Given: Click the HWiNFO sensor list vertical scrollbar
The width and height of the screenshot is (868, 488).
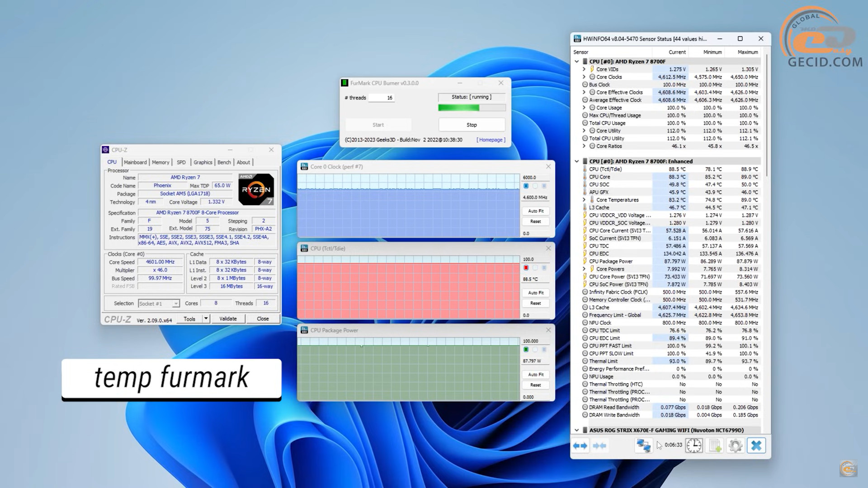Looking at the screenshot, I should pyautogui.click(x=766, y=115).
